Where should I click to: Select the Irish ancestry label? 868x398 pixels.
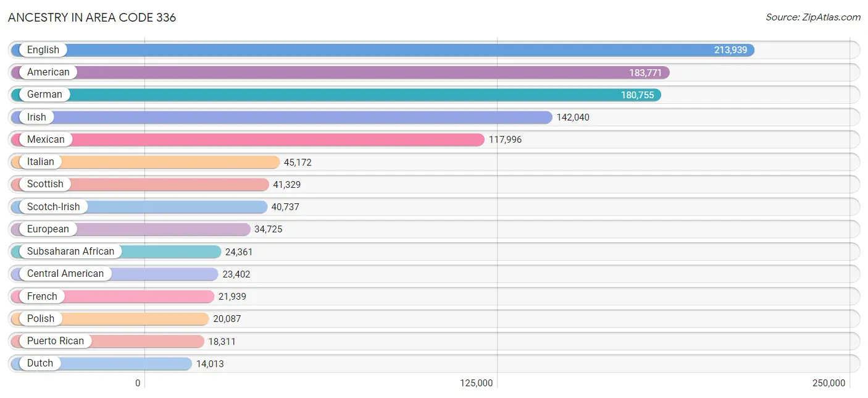click(x=36, y=117)
